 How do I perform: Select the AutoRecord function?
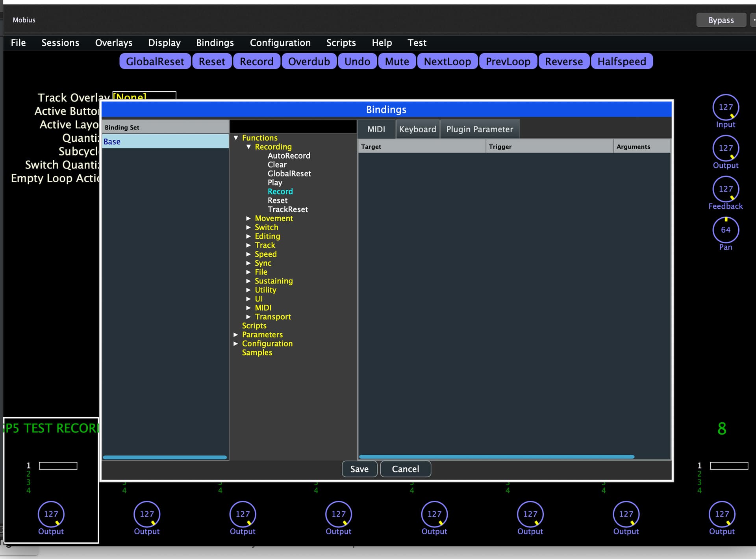289,156
